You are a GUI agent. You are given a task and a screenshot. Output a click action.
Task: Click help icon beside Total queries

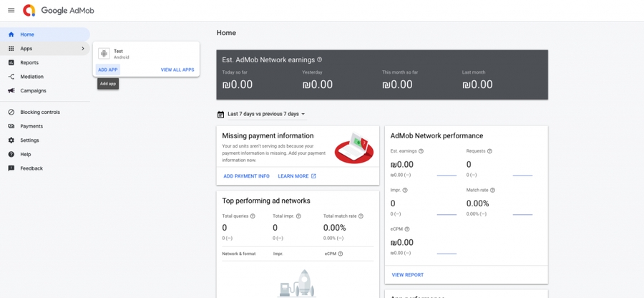[253, 216]
